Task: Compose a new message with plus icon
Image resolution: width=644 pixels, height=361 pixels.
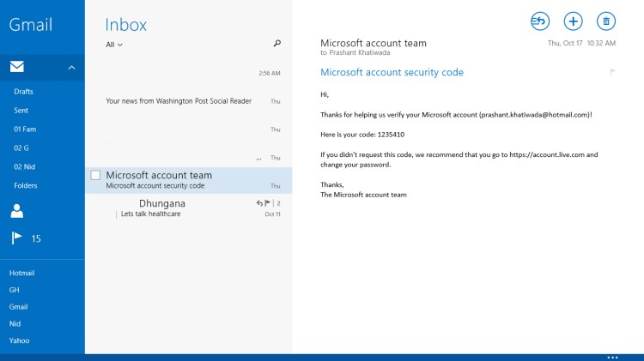Action: point(573,21)
